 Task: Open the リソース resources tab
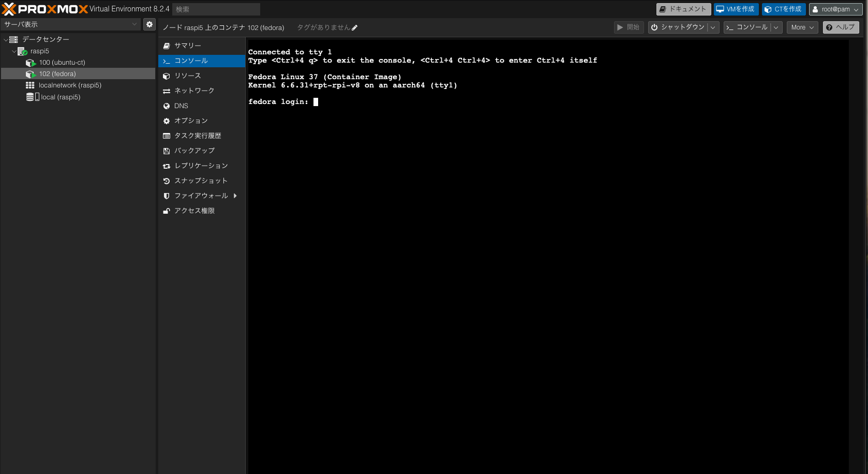coord(202,76)
